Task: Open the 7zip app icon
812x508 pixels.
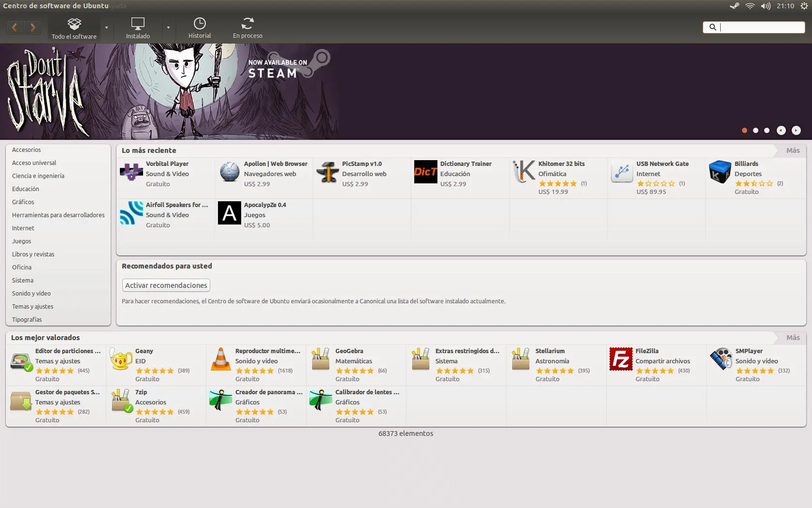Action: [x=122, y=401]
